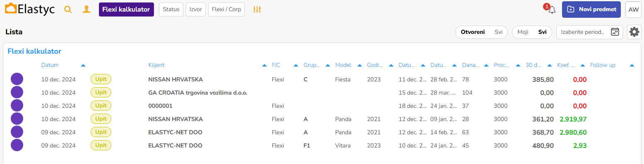Open calendar icon in period picker

pyautogui.click(x=615, y=32)
